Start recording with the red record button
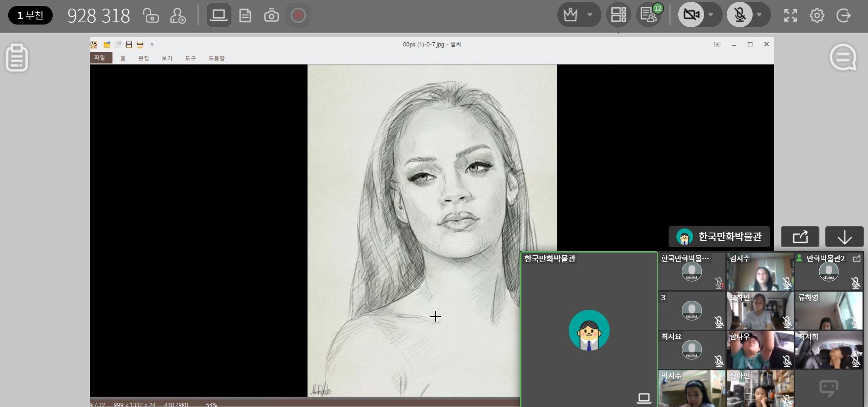 298,15
